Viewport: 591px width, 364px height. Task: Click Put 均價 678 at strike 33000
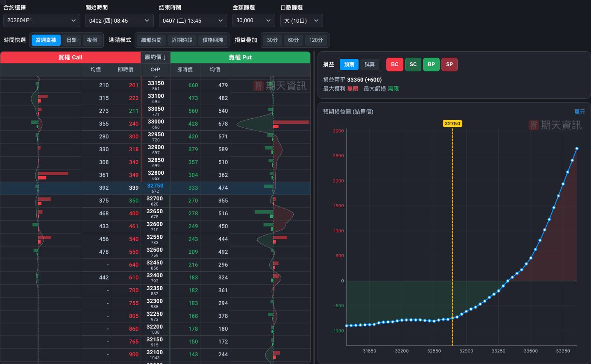223,124
